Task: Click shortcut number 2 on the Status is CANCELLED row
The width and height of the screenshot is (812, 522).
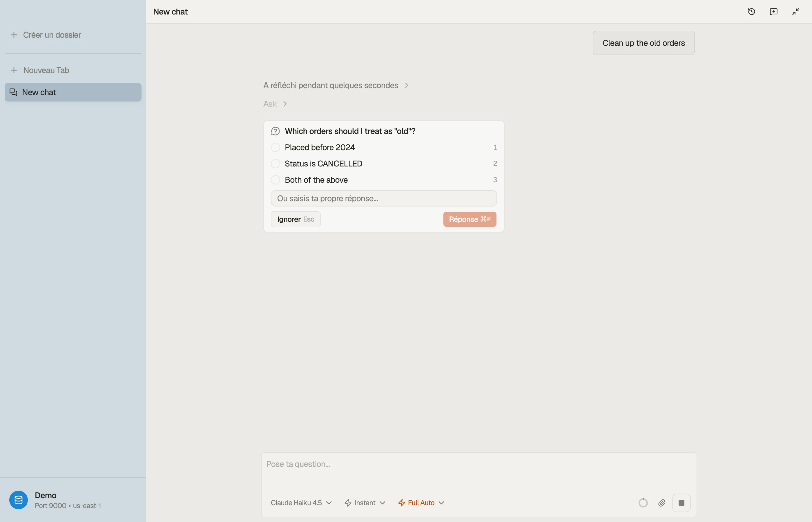Action: coord(495,164)
